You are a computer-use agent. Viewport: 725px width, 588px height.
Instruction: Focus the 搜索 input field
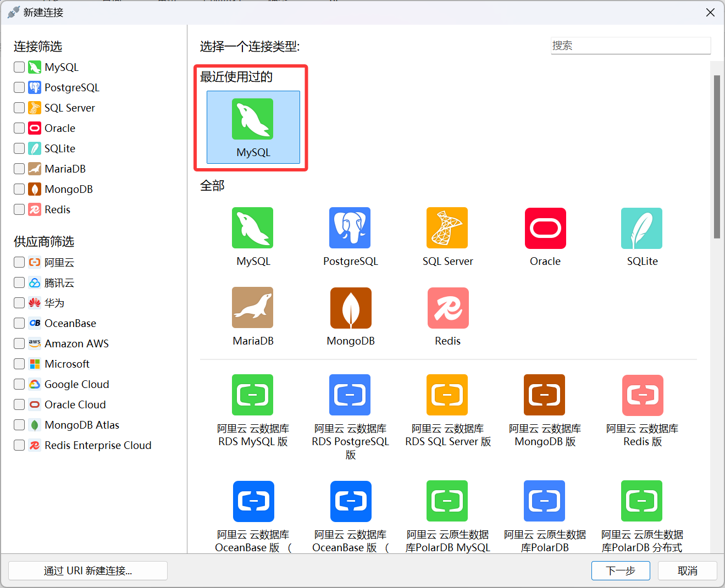click(630, 46)
